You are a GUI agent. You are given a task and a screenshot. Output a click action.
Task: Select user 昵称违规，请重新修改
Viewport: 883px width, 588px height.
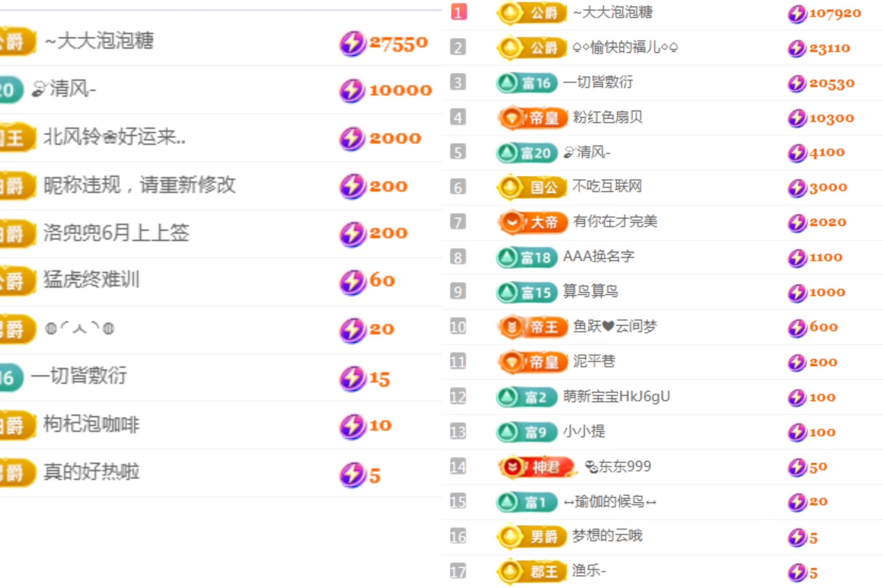(140, 185)
